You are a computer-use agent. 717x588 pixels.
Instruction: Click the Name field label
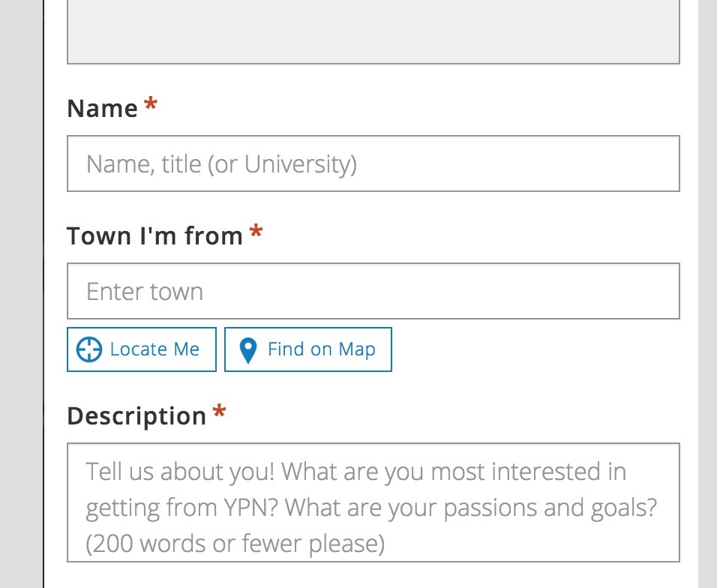[102, 109]
